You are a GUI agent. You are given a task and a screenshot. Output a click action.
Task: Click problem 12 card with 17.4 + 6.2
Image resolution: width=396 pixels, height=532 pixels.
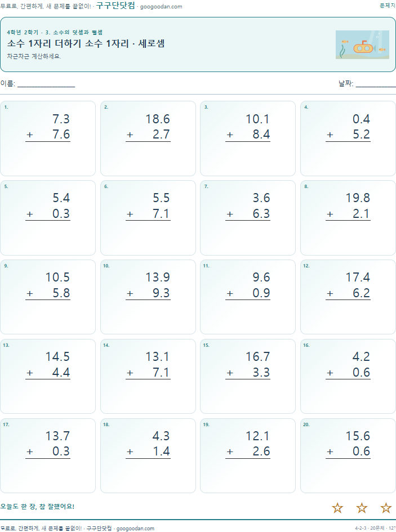pos(348,297)
